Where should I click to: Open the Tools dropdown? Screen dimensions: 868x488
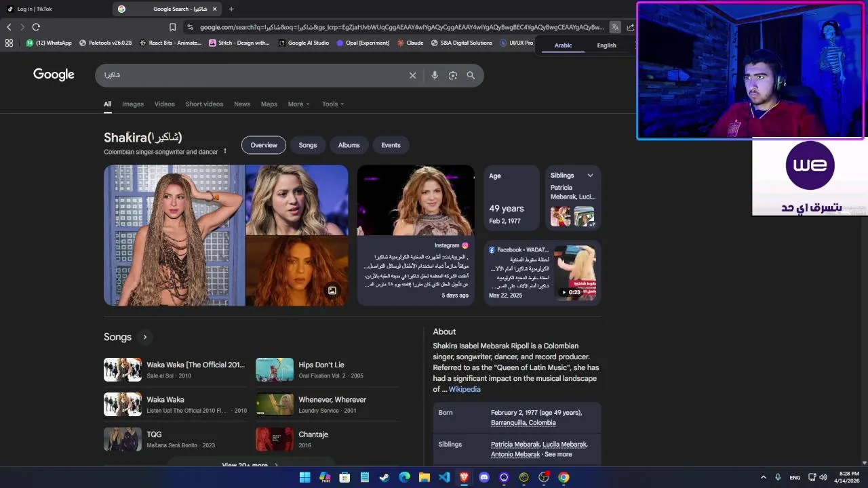[333, 104]
